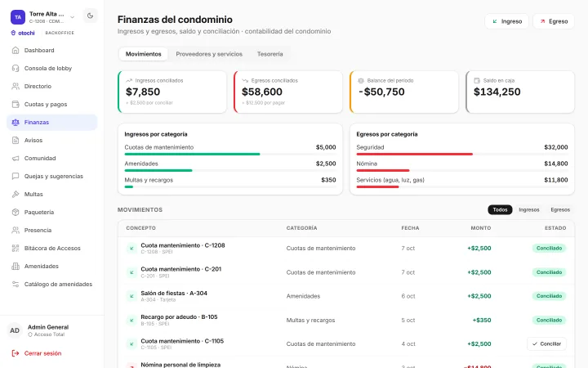Click Conciliado badge for Recargo por adeudo B-105

(549, 321)
